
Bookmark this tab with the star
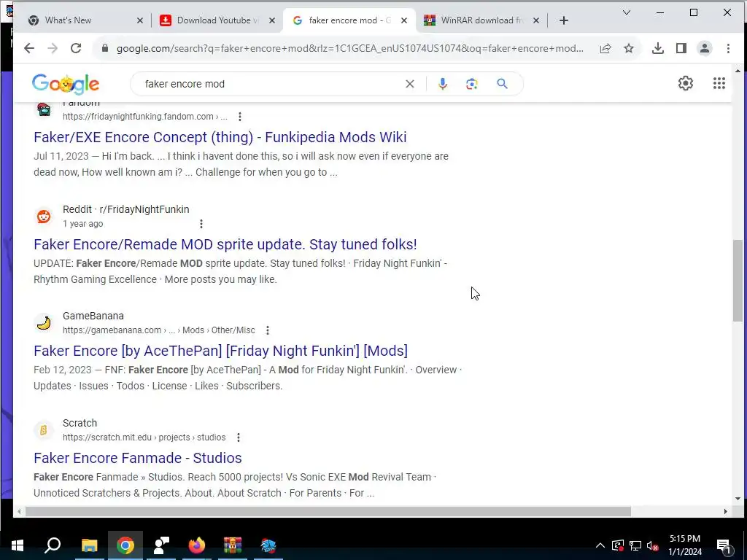pyautogui.click(x=629, y=48)
